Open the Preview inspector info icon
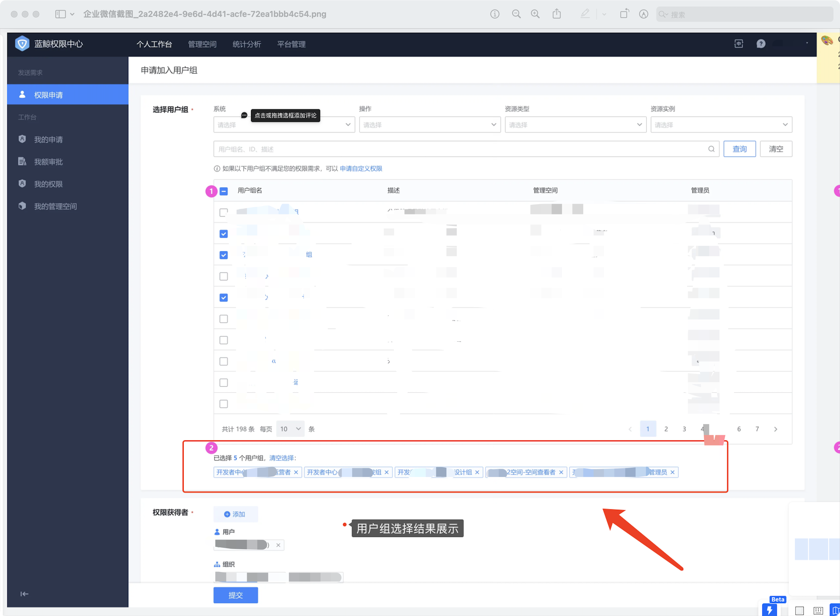This screenshot has height=616, width=840. coord(494,14)
